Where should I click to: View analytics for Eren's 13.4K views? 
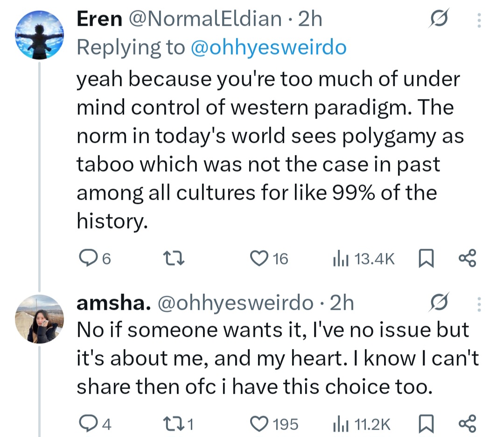339,258
